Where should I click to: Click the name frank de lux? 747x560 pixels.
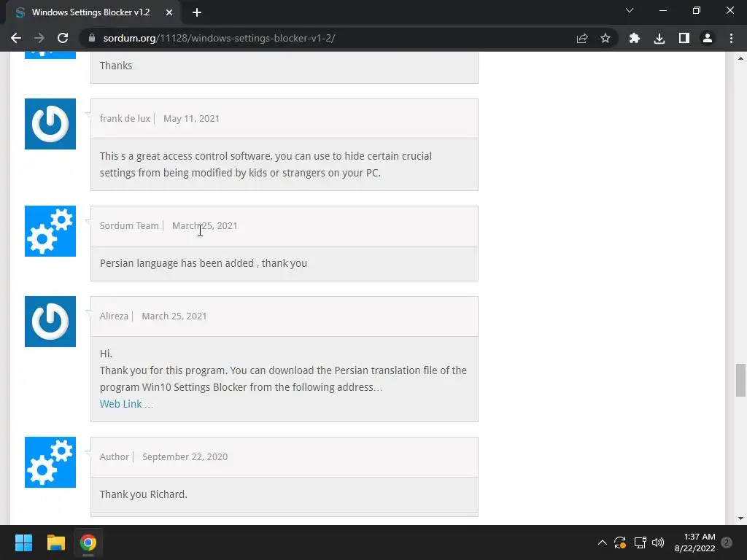[x=125, y=119]
